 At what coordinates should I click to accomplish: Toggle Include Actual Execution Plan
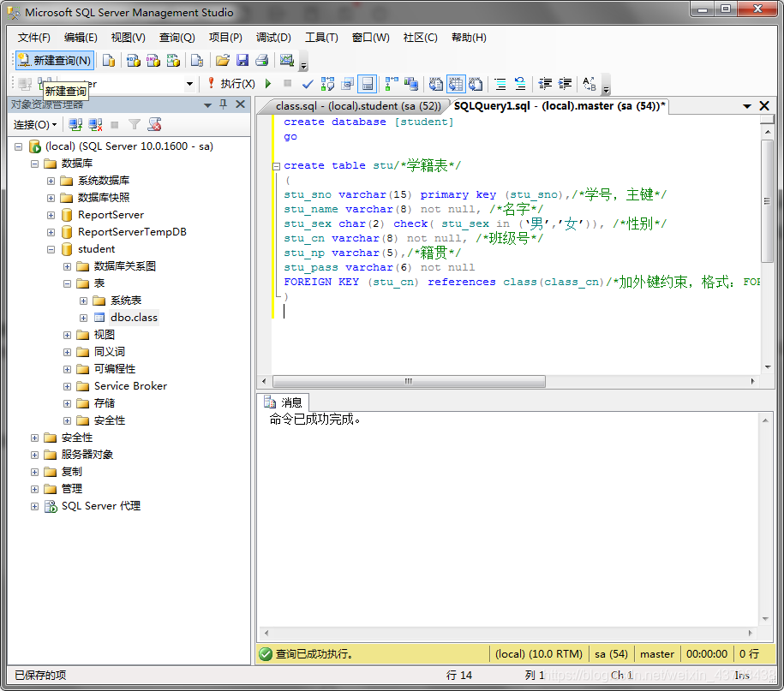(x=392, y=84)
